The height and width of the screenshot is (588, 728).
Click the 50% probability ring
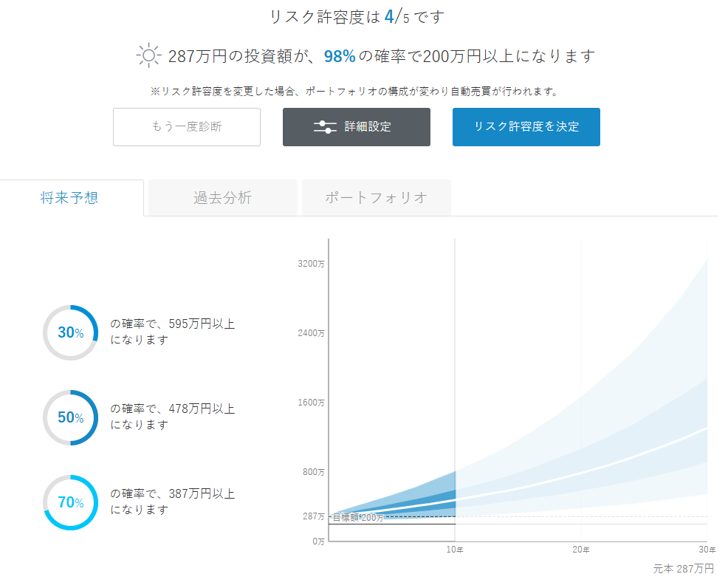[x=71, y=417]
